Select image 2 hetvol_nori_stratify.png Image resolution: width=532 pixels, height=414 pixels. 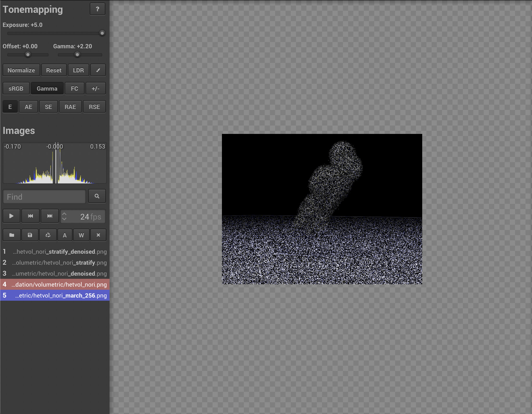55,263
